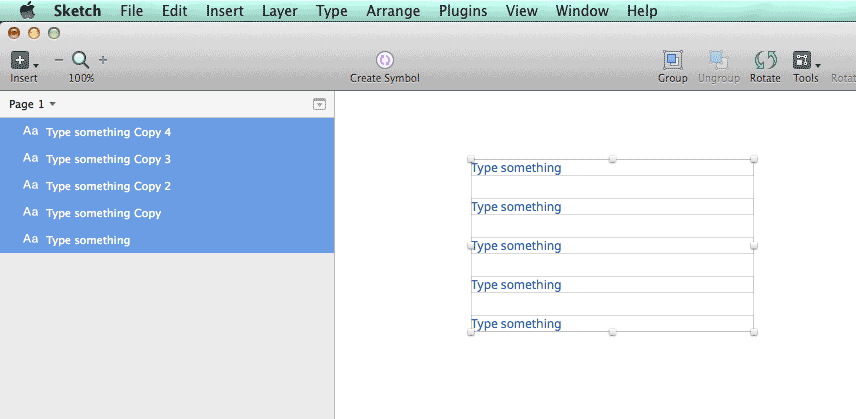Image resolution: width=856 pixels, height=419 pixels.
Task: Zoom in with the plus icon
Action: tap(103, 60)
